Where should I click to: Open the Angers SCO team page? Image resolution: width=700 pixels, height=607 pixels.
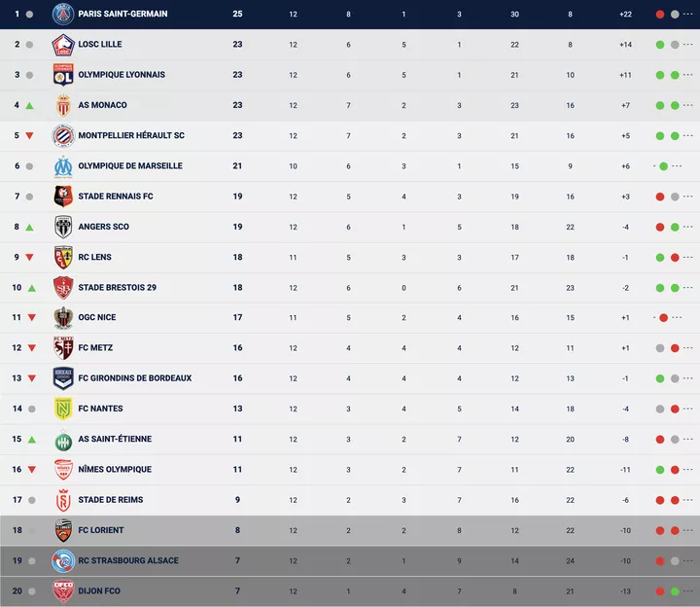tap(103, 227)
